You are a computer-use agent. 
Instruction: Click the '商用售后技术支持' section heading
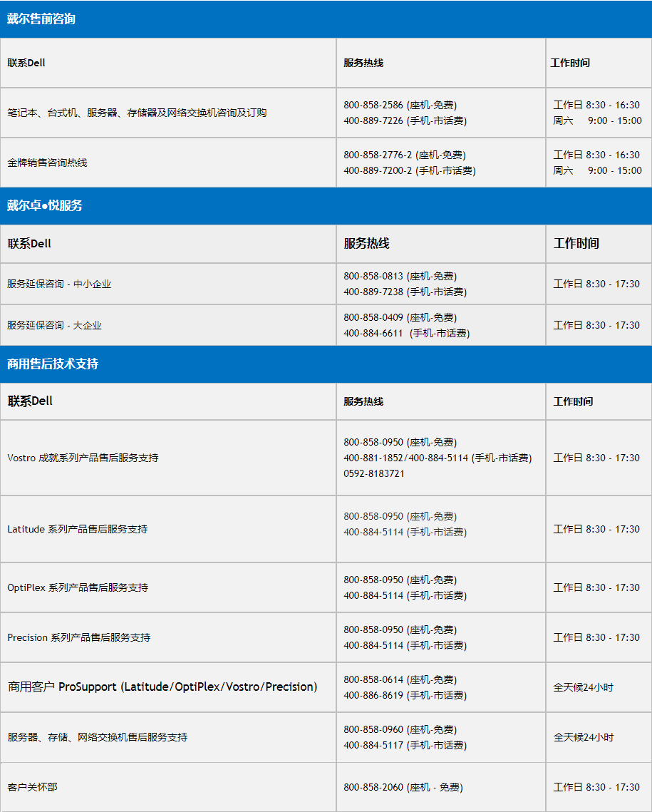(x=52, y=364)
